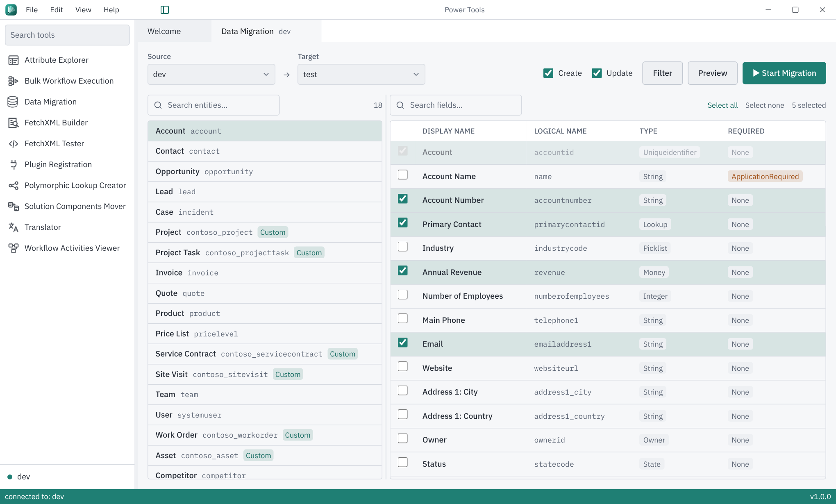Check the Industry field checkbox
Screen dimensions: 836x504
(403, 247)
